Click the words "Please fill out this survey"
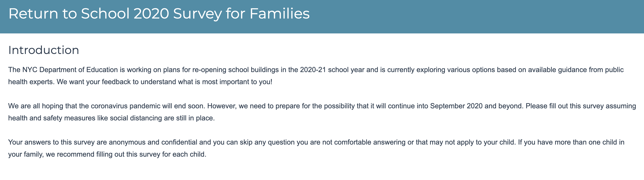Image resolution: width=644 pixels, height=180 pixels. coord(566,106)
